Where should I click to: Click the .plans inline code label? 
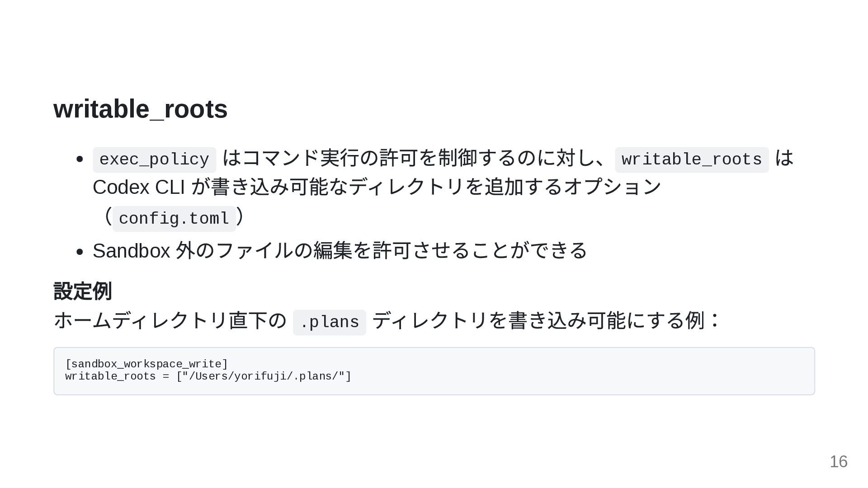point(330,323)
